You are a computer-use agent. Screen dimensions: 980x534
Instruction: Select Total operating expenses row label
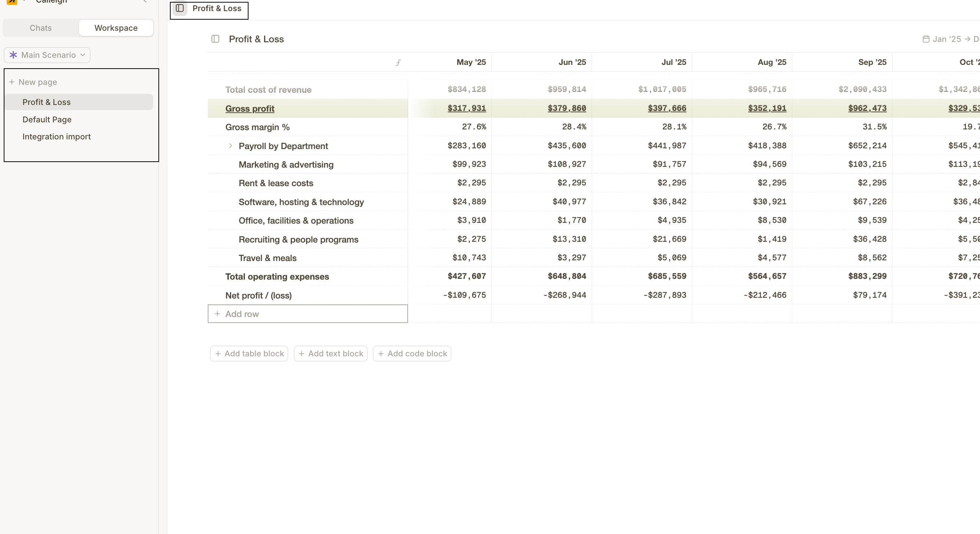tap(277, 277)
